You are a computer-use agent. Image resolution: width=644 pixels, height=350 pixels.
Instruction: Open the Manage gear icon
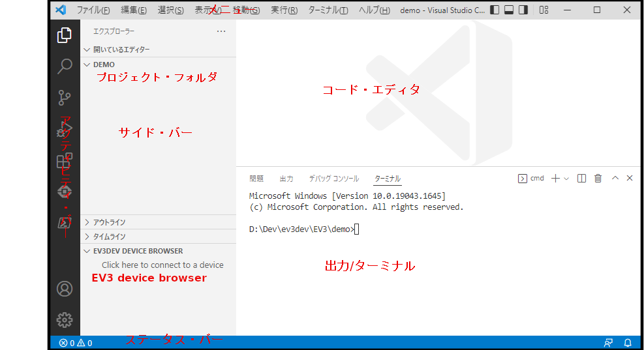coord(65,320)
